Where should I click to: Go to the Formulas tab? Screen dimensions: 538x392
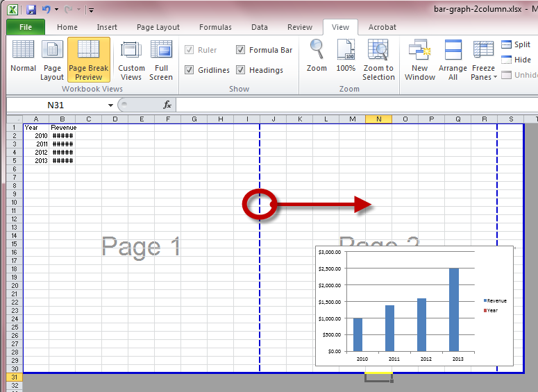click(215, 27)
